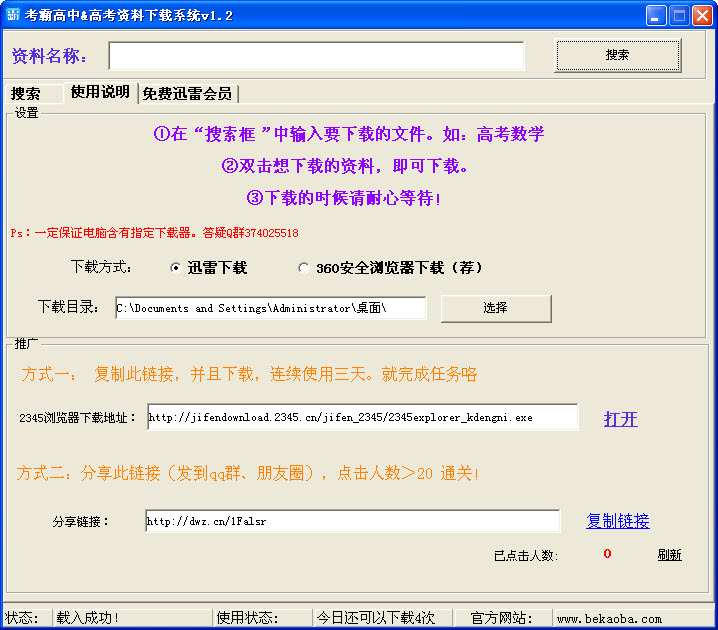Click www.bekaoba.com in status bar
The image size is (718, 630).
pos(609,618)
